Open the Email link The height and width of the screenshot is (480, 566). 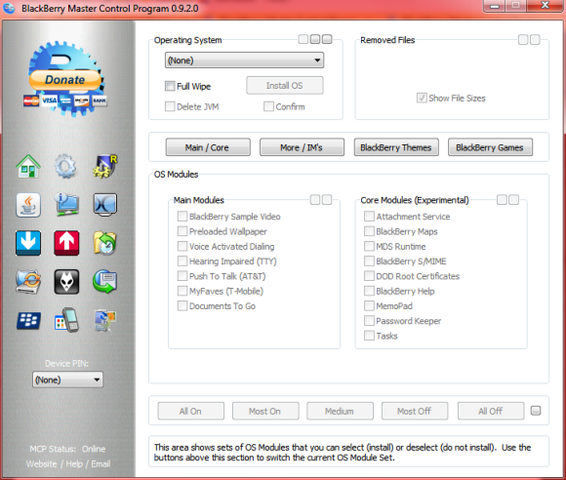101,464
